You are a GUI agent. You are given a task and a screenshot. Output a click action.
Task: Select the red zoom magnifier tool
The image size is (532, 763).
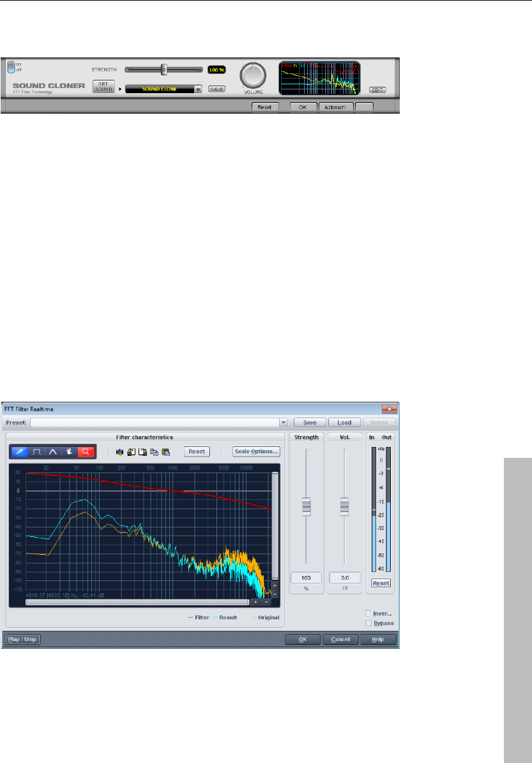[86, 451]
